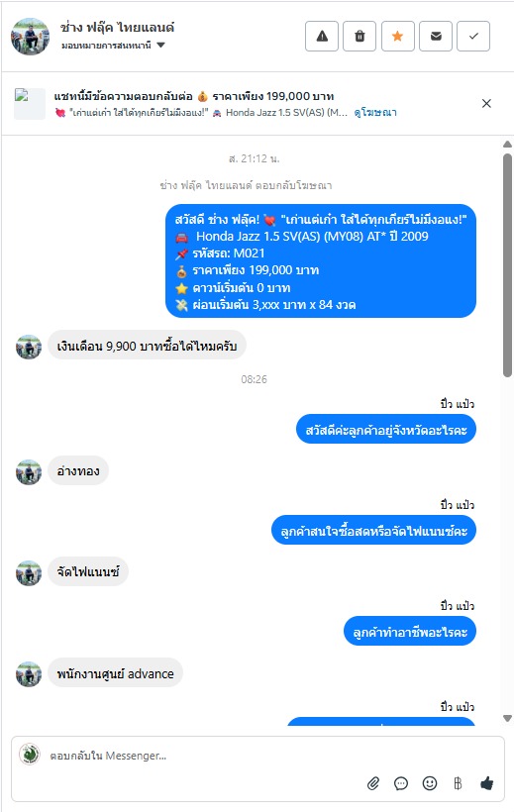Open ช่าง ฟลุ๊ค profile picture in header
Viewport: 514px width, 812px height.
tap(30, 37)
